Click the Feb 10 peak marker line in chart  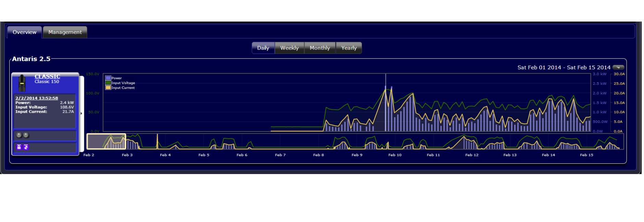(386, 103)
